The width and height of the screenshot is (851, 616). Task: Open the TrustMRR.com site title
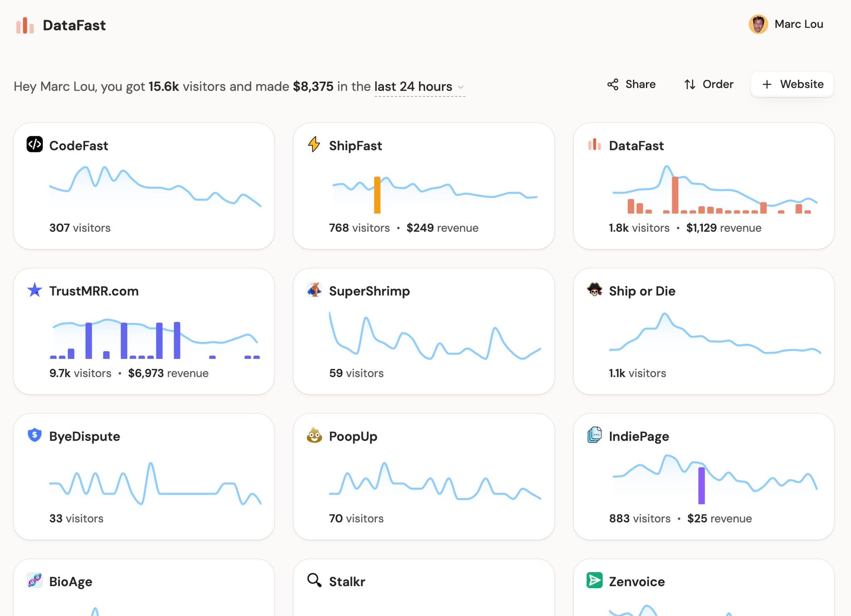(x=94, y=291)
